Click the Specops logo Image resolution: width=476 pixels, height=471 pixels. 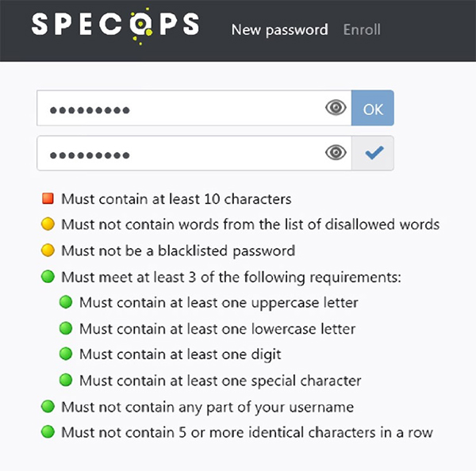click(115, 25)
